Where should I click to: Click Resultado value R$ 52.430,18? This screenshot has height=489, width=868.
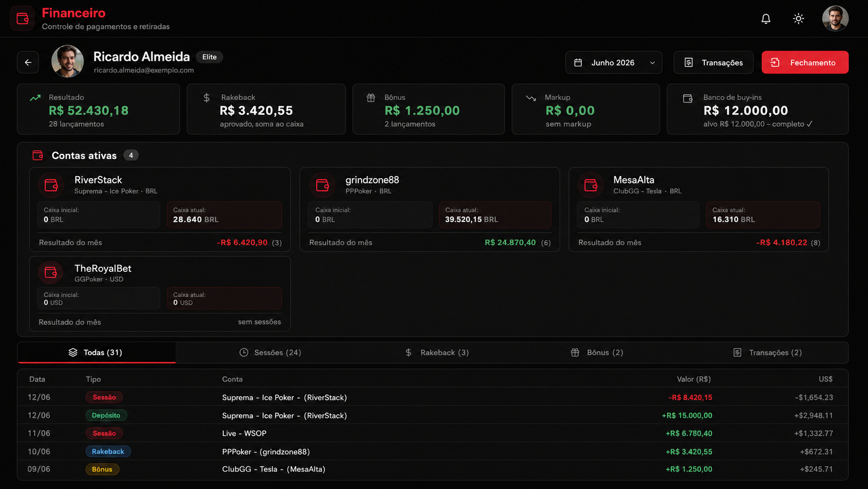pos(89,111)
